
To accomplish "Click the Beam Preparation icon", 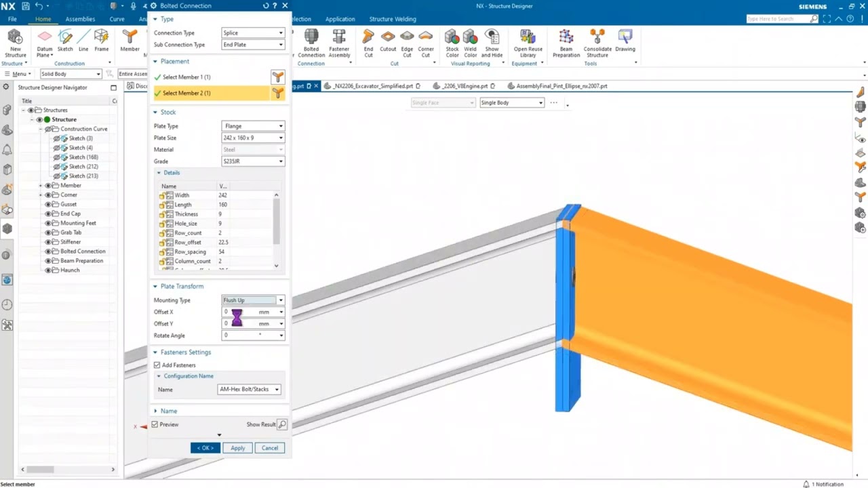I will (x=566, y=37).
